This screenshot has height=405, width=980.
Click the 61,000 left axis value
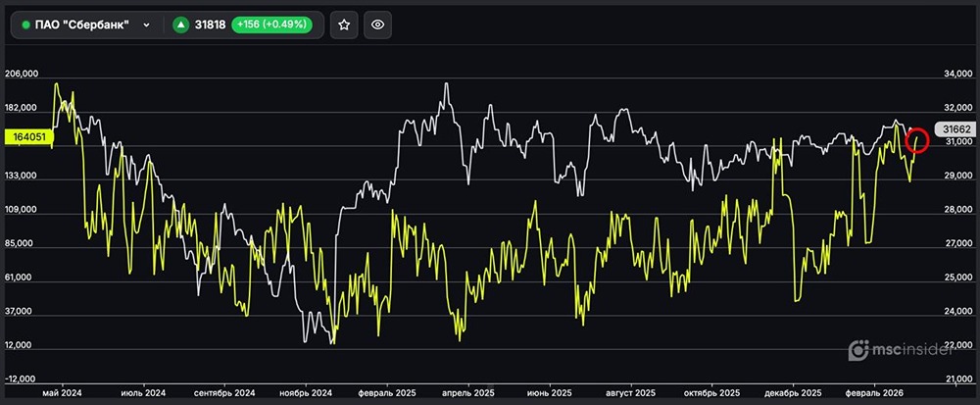tap(20, 278)
